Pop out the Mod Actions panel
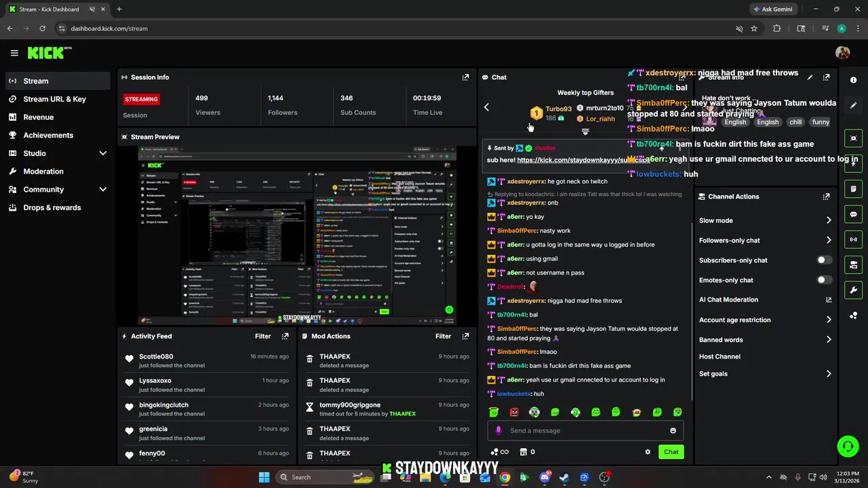This screenshot has width=868, height=488. 465,336
